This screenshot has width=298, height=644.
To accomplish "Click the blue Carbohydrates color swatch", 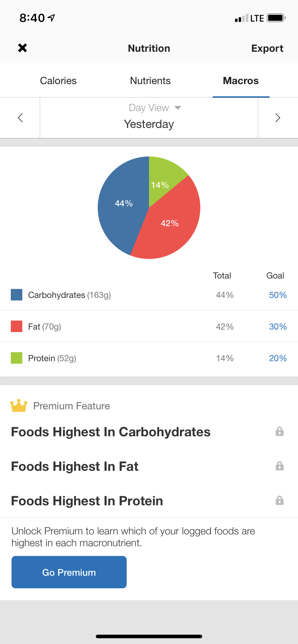I will click(x=17, y=295).
